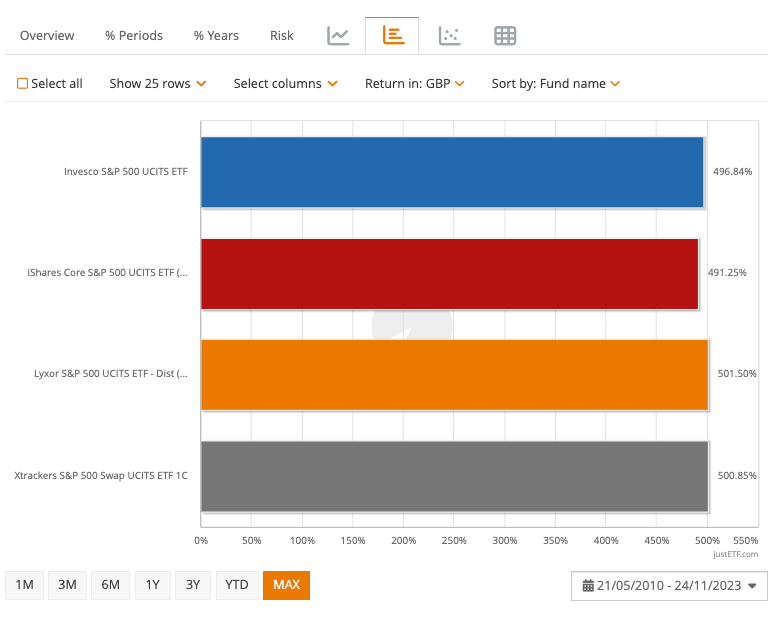Choose the YTD time range
Screen dimensions: 780x618
pos(237,585)
